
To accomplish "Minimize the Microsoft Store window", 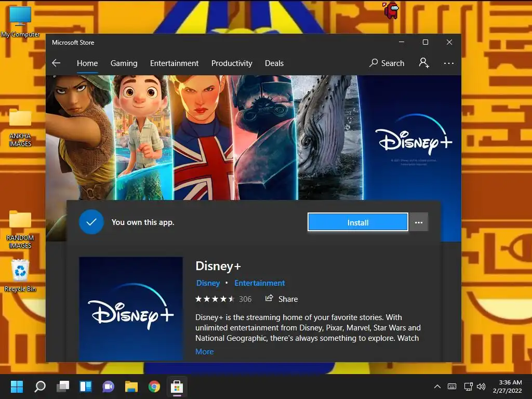I will 402,42.
